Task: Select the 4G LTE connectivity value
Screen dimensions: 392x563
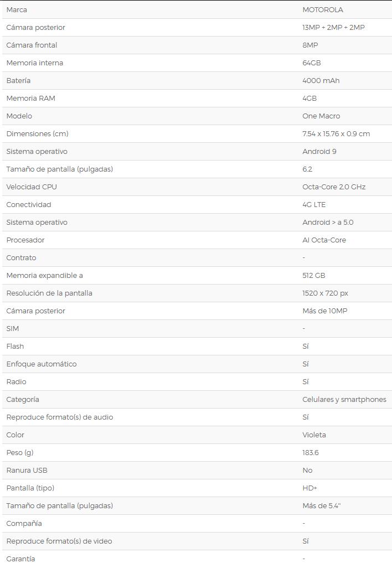Action: pyautogui.click(x=314, y=204)
